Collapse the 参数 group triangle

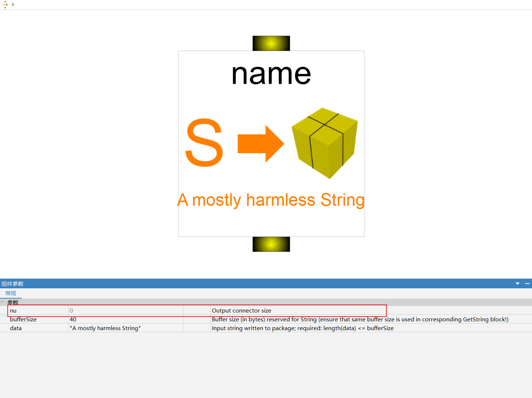point(3,302)
